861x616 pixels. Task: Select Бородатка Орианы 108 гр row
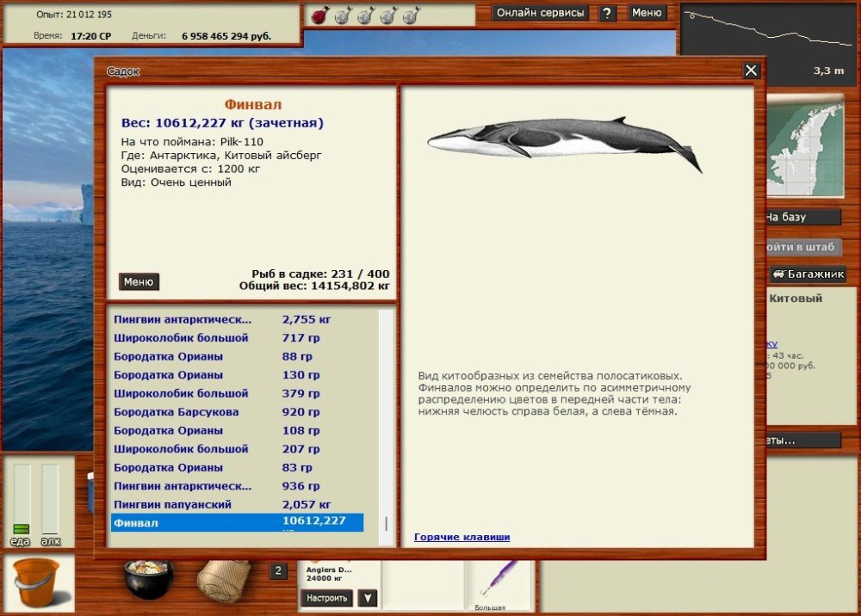point(238,430)
